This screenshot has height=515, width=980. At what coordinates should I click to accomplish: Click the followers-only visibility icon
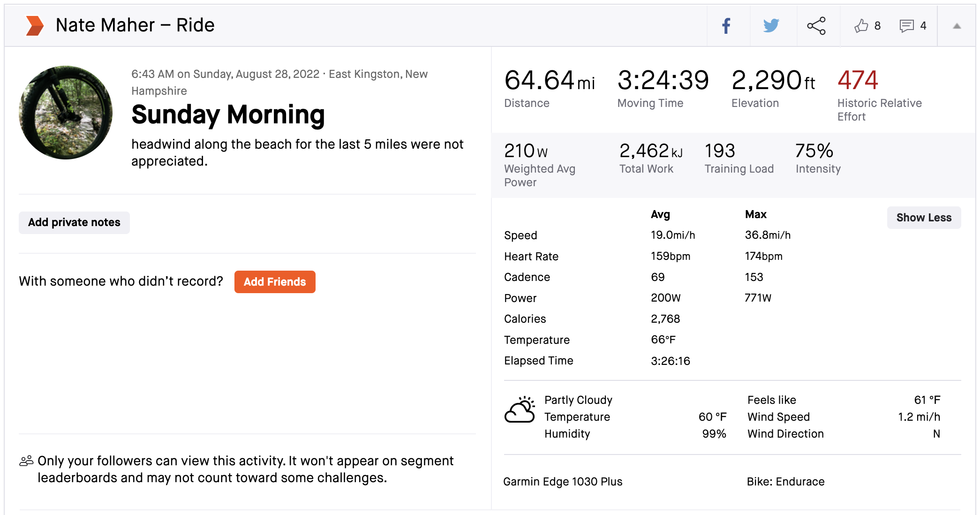(26, 461)
